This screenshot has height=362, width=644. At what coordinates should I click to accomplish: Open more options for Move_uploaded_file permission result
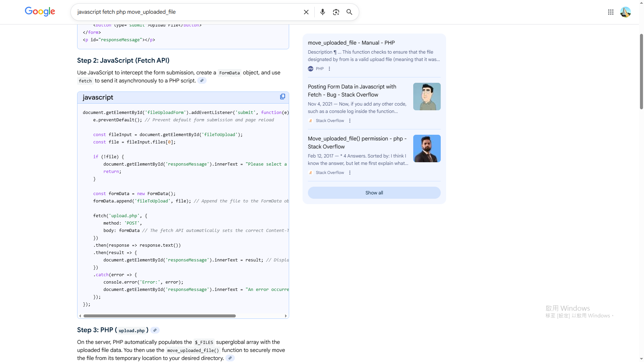(350, 173)
